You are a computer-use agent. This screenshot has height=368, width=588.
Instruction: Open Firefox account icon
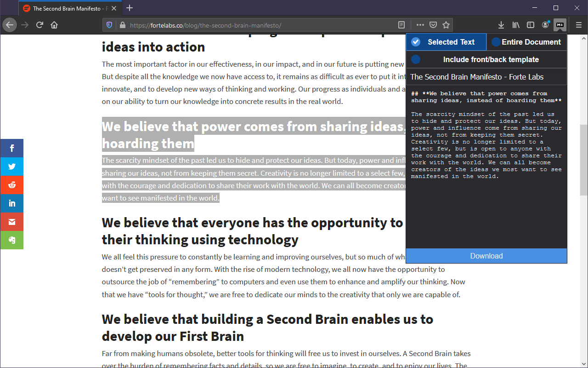[545, 25]
